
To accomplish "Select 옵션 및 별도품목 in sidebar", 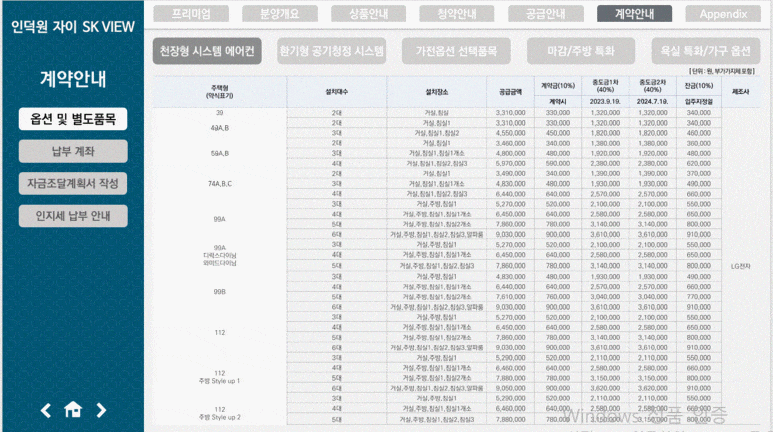I will [x=73, y=119].
